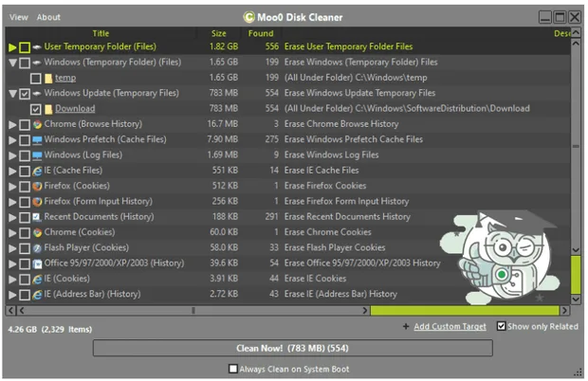Click the IE icon in IE (Cookies) row
This screenshot has height=381, width=588.
click(x=37, y=279)
